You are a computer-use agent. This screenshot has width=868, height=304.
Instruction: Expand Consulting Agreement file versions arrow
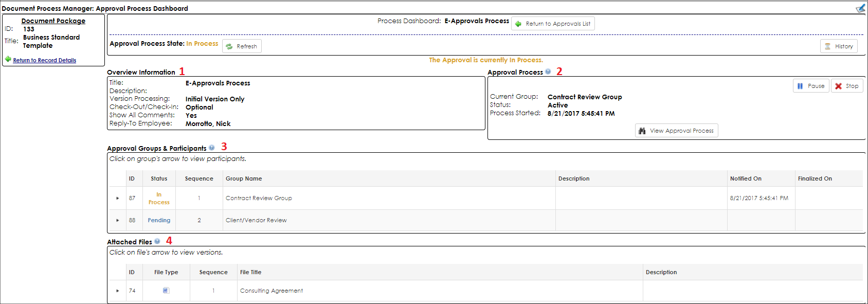click(118, 291)
